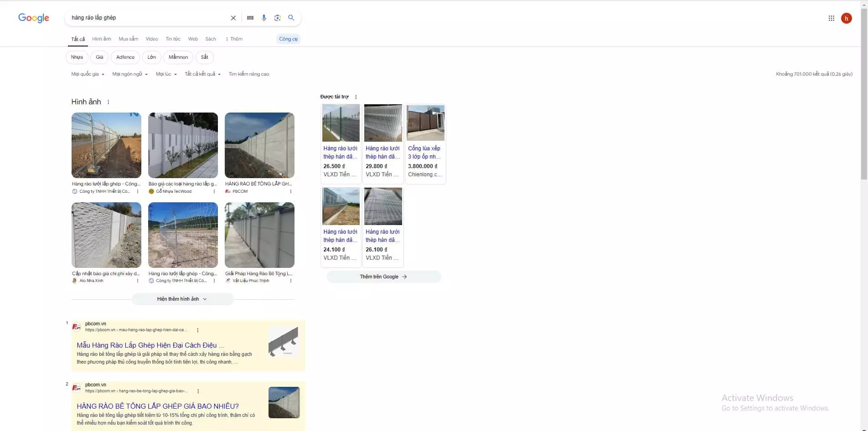Open the Google account avatar menu

[846, 18]
